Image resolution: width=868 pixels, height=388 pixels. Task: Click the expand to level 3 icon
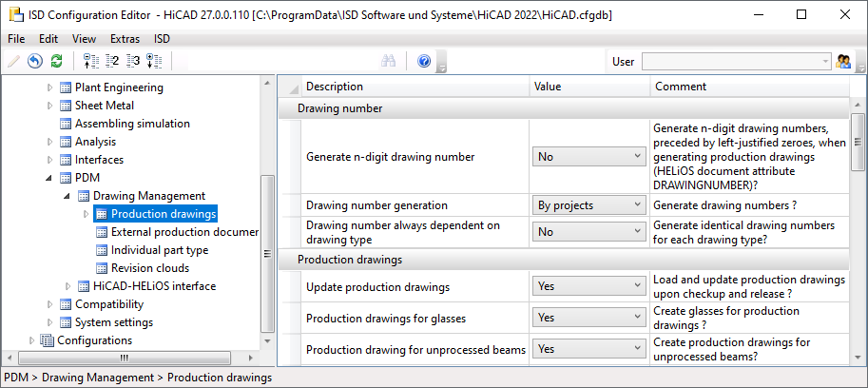(x=133, y=61)
